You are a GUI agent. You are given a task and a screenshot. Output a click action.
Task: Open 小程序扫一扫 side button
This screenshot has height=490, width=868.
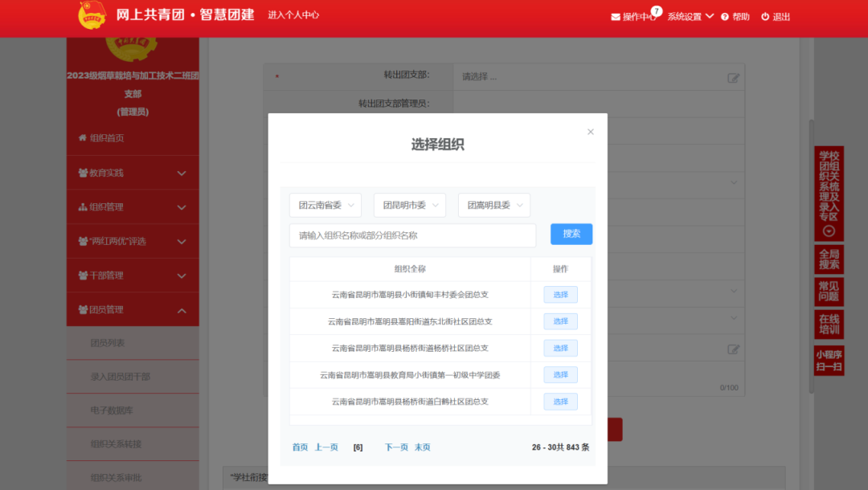tap(829, 361)
